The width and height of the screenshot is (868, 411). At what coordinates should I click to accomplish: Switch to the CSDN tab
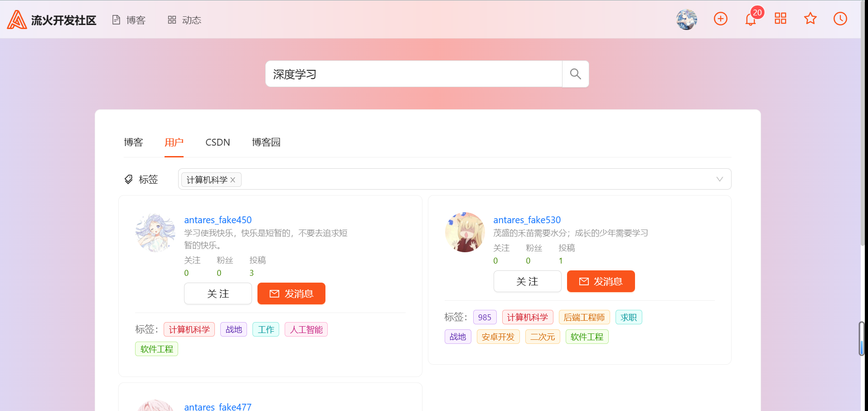tap(218, 142)
